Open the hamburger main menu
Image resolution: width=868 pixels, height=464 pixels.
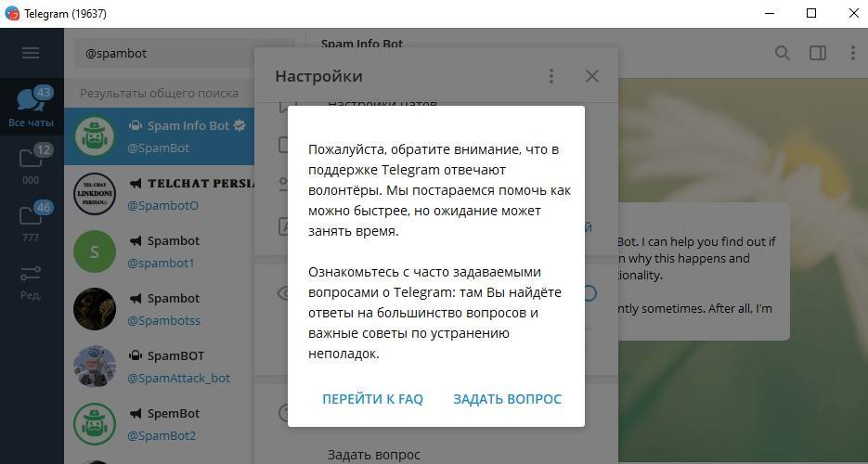31,53
